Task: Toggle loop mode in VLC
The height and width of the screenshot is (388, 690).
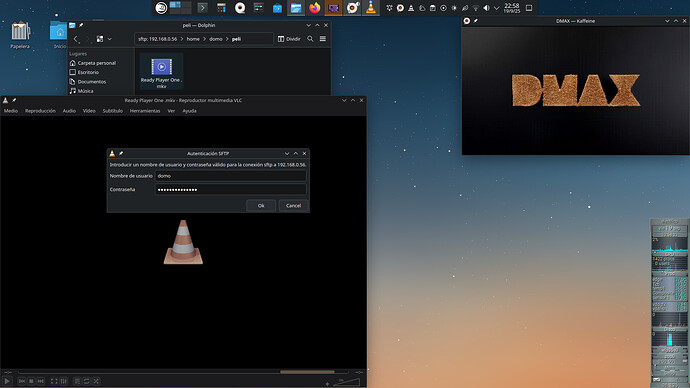Action: click(87, 381)
